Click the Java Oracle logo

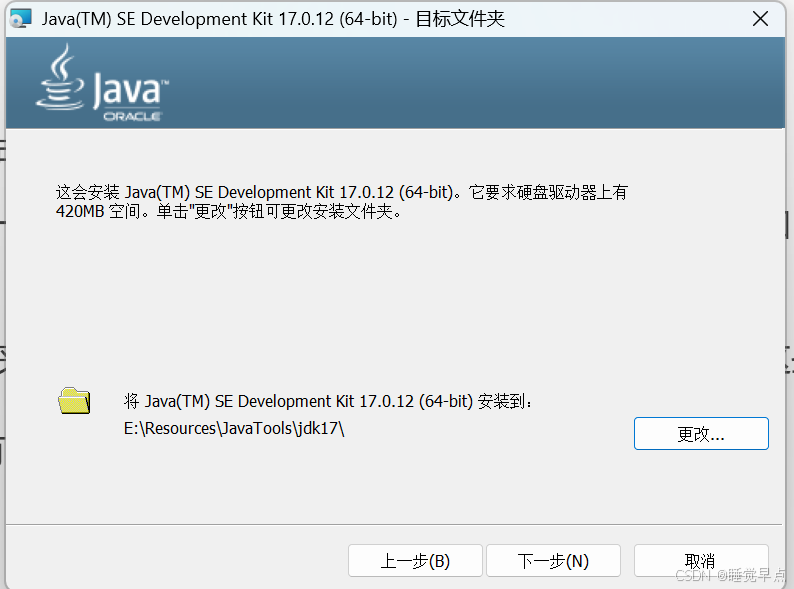click(x=103, y=82)
